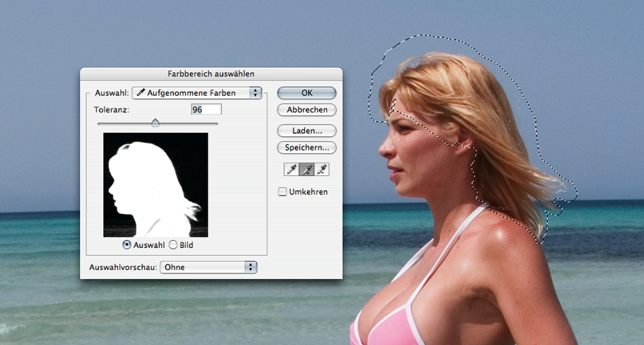
Task: Click the black-and-white selection preview thumbnail
Action: point(155,185)
